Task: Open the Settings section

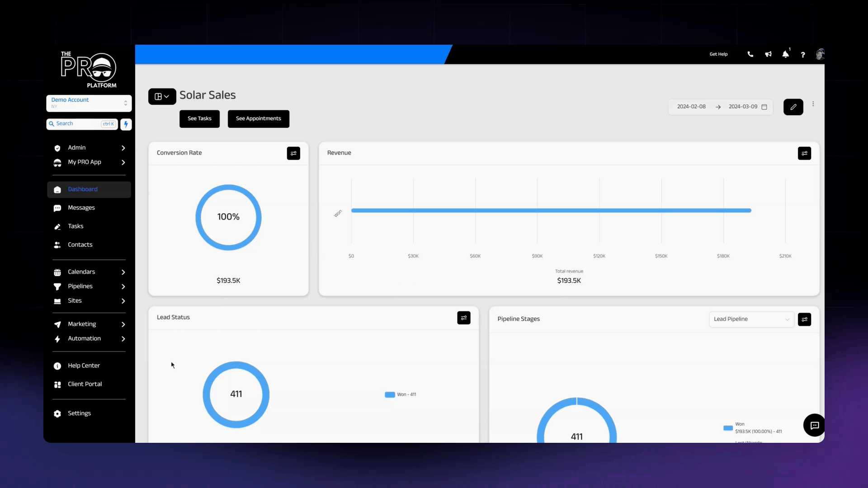Action: click(79, 413)
